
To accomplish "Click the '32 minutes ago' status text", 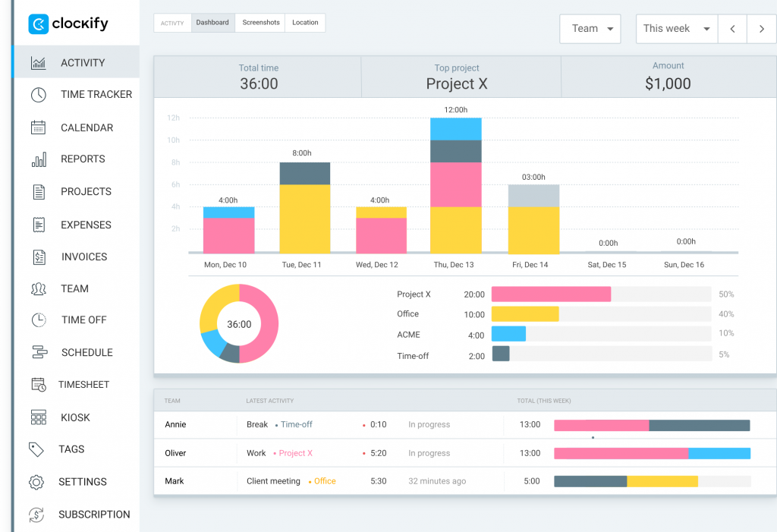I will pos(437,481).
